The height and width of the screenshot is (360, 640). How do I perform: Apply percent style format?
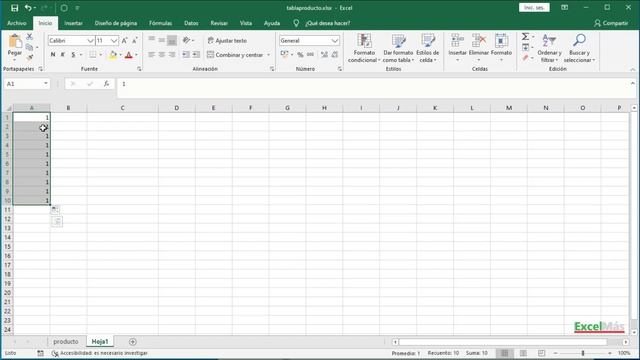(300, 55)
